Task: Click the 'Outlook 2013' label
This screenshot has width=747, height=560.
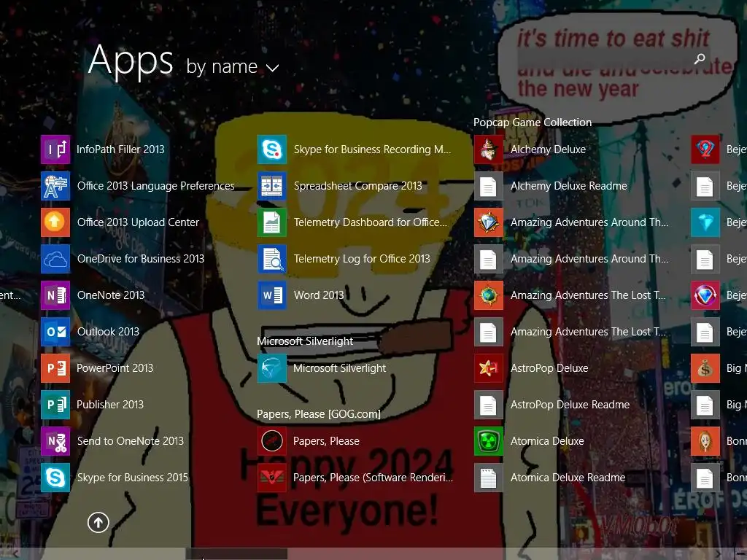Action: (108, 332)
